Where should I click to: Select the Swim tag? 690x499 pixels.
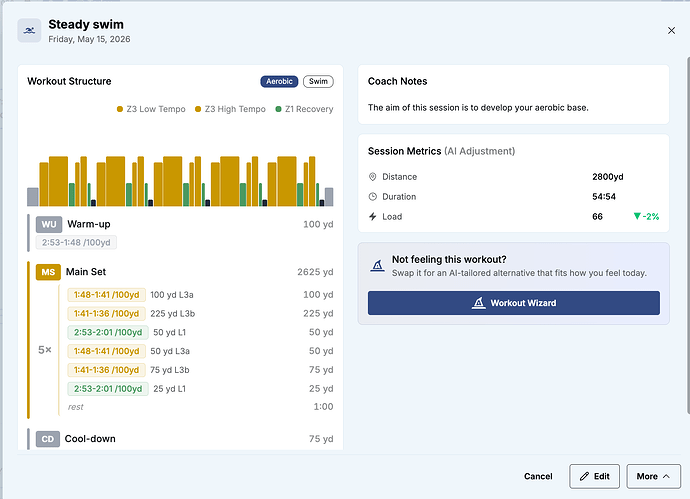coord(318,81)
